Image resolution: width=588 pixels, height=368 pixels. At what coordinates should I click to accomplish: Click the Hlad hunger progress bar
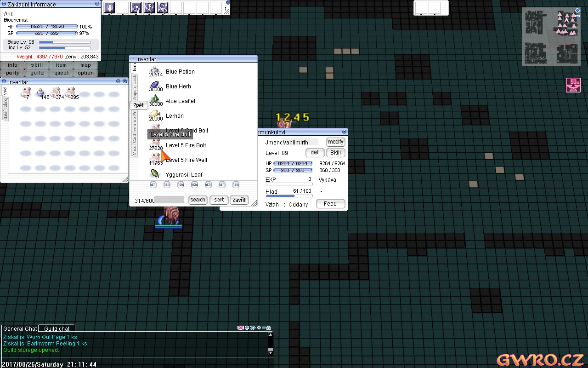(x=289, y=196)
